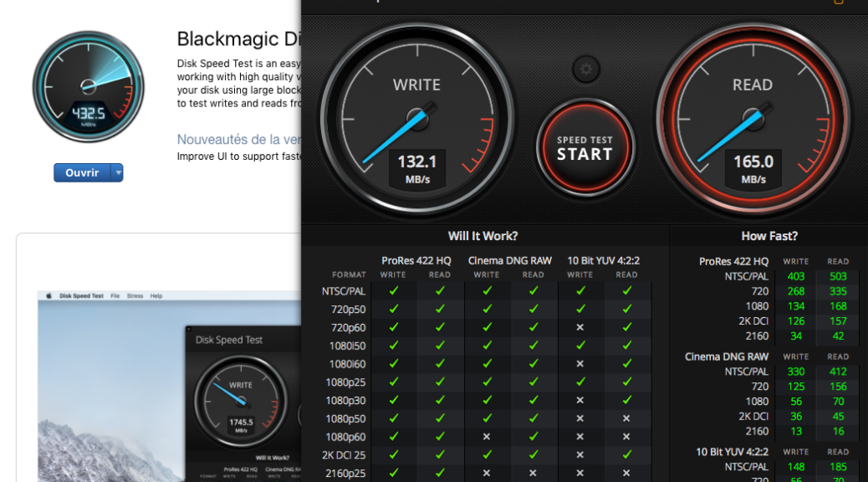The image size is (868, 482).
Task: Click the 1080i60 format row label
Action: pyautogui.click(x=348, y=364)
